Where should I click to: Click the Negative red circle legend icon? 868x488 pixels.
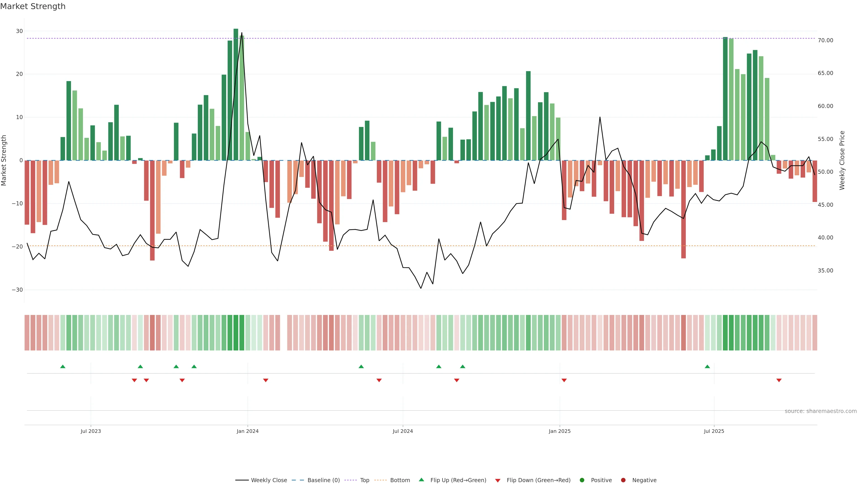tap(623, 480)
